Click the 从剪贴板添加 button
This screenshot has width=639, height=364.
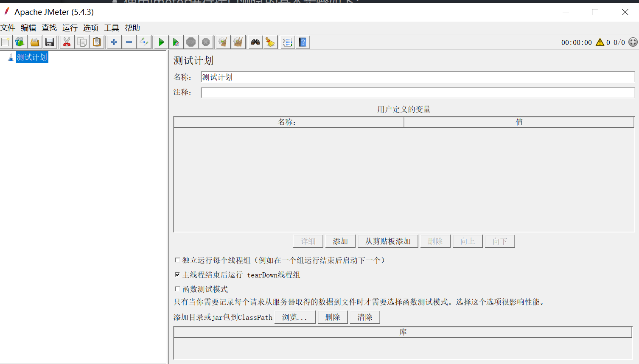pos(388,241)
